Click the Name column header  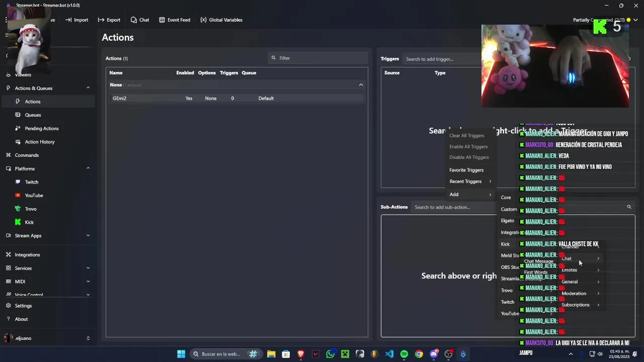coord(116,73)
